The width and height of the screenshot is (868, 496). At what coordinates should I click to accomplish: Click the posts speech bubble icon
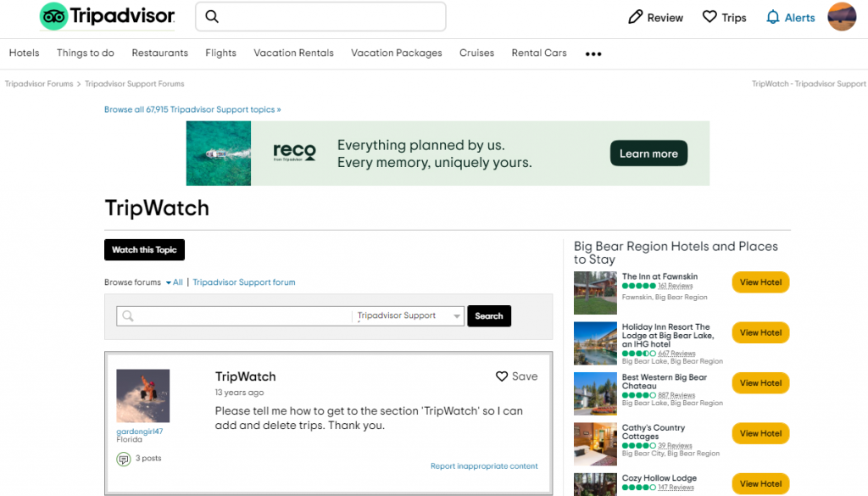pos(124,459)
